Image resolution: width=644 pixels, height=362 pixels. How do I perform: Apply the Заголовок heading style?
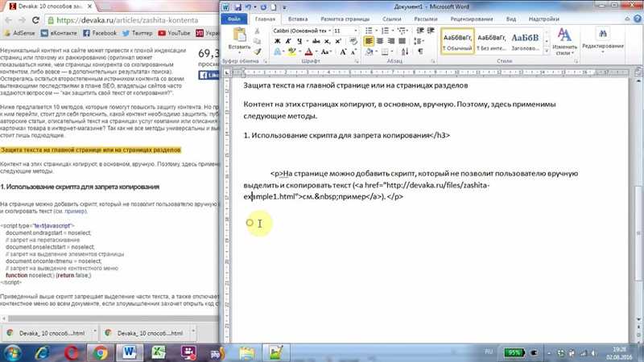(525, 41)
